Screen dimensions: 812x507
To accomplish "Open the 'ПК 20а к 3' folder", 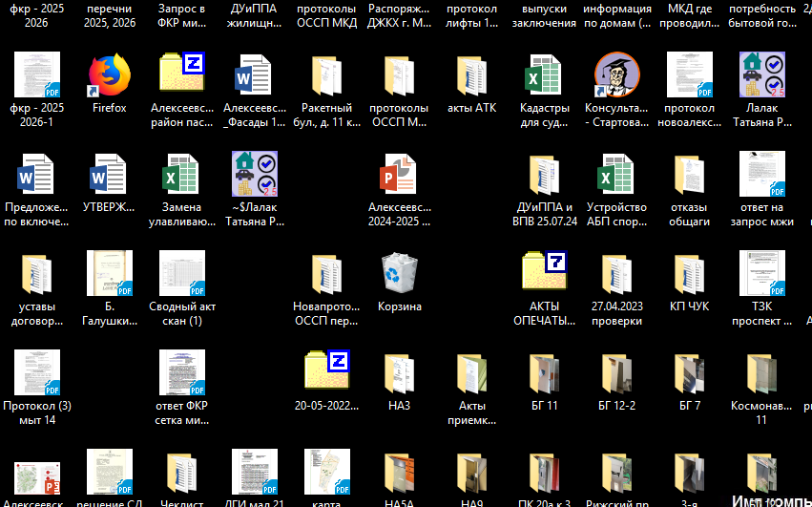I will 544,473.
